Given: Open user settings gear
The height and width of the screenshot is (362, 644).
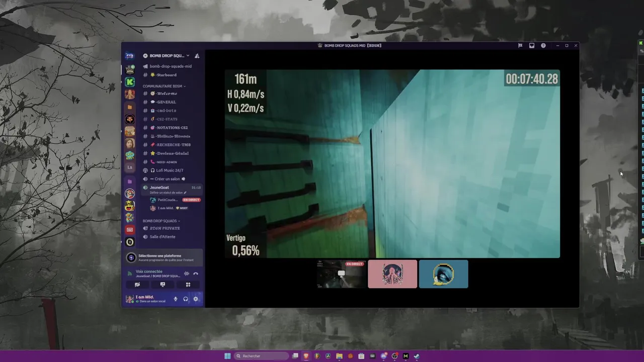Looking at the screenshot, I should (x=196, y=299).
